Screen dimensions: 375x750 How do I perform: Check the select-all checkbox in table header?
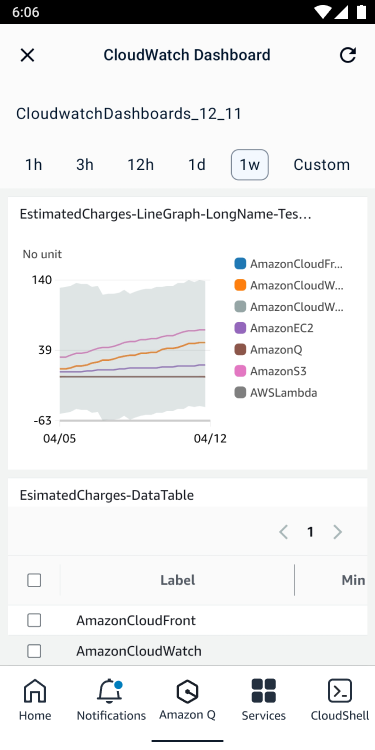[34, 580]
